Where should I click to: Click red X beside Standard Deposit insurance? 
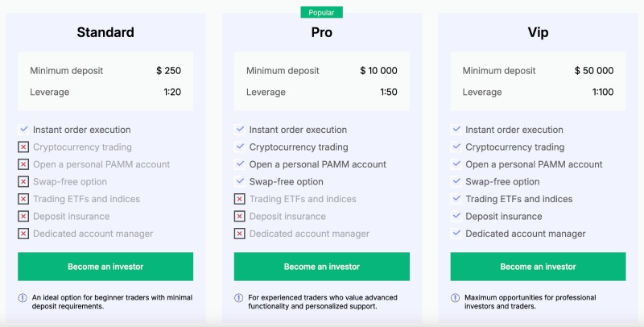(x=23, y=217)
